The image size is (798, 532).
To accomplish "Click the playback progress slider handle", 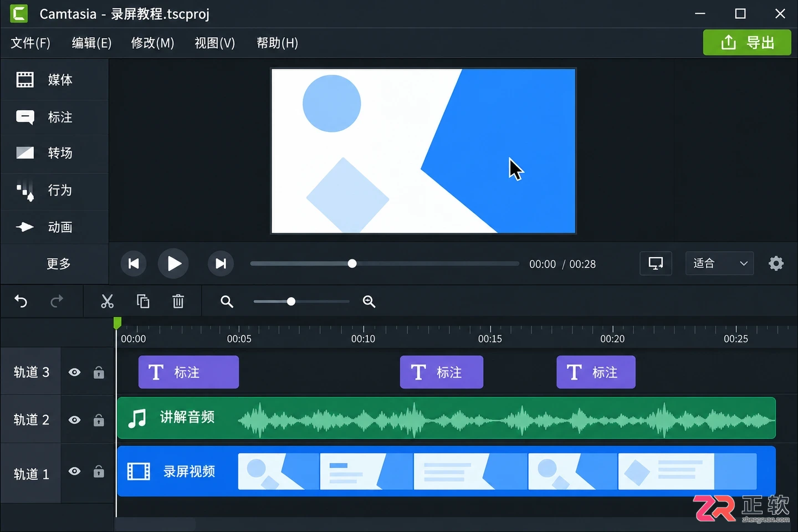I will [352, 264].
